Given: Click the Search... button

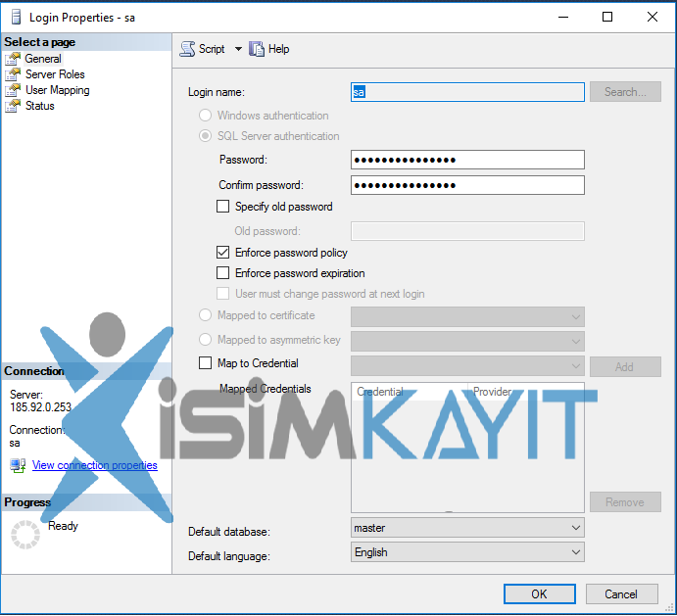Looking at the screenshot, I should point(625,92).
